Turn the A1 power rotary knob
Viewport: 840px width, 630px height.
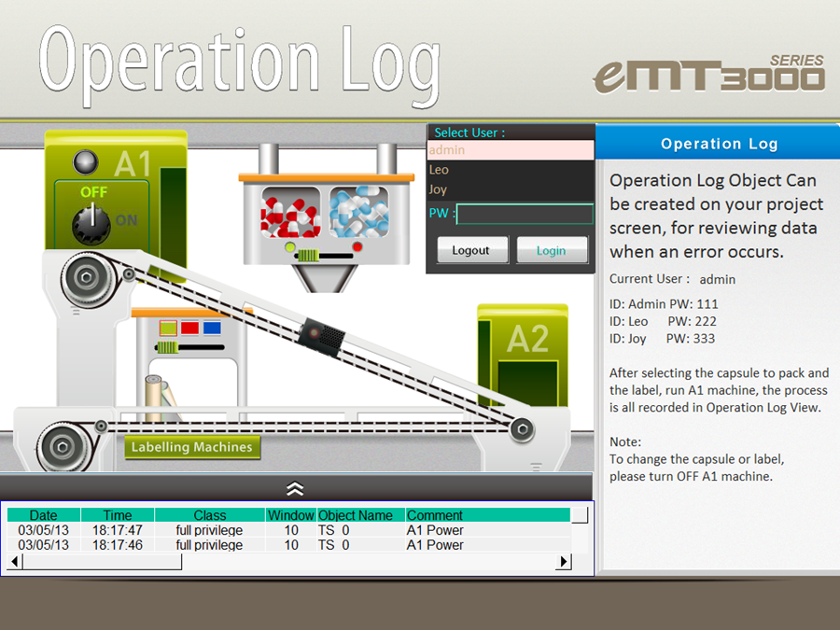pyautogui.click(x=91, y=224)
